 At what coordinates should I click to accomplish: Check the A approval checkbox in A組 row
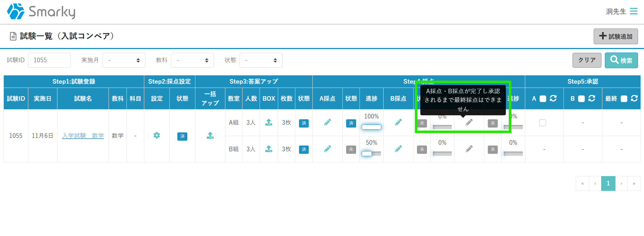pyautogui.click(x=543, y=123)
